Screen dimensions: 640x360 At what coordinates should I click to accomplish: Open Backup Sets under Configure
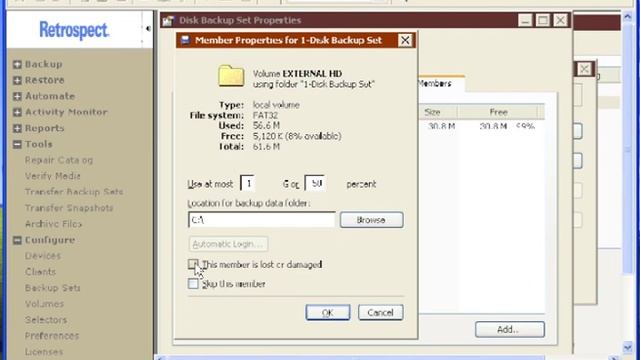pos(53,288)
